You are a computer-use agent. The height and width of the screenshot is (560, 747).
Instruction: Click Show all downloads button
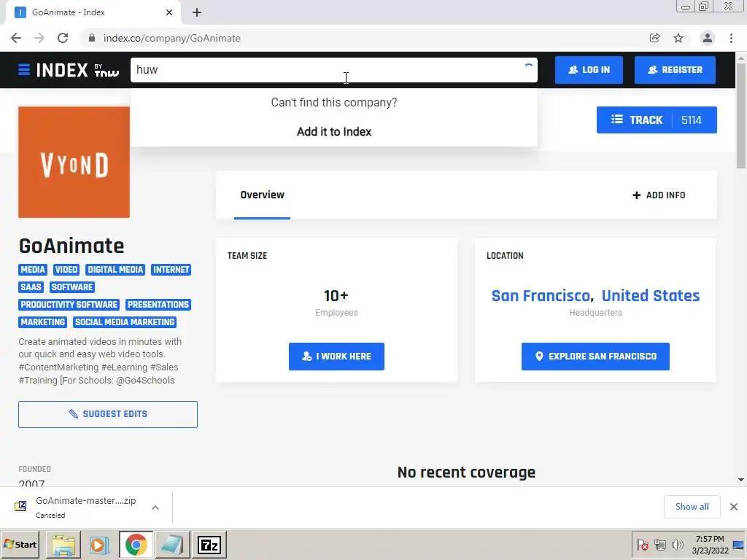(x=692, y=507)
